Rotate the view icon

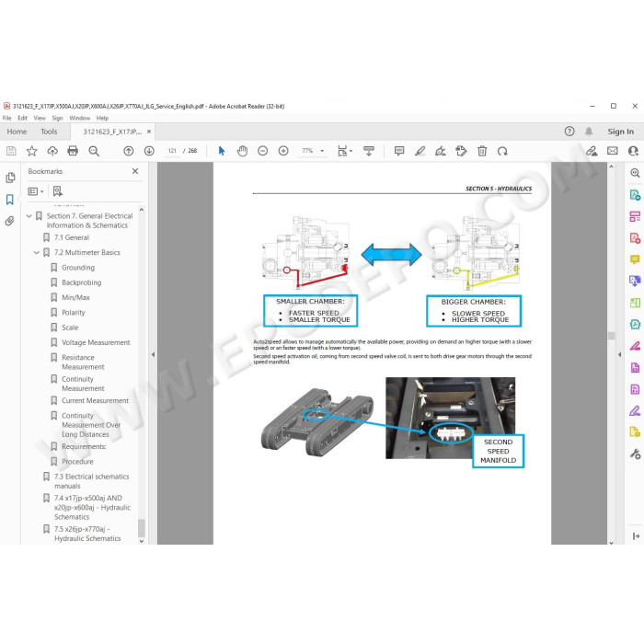coord(502,151)
